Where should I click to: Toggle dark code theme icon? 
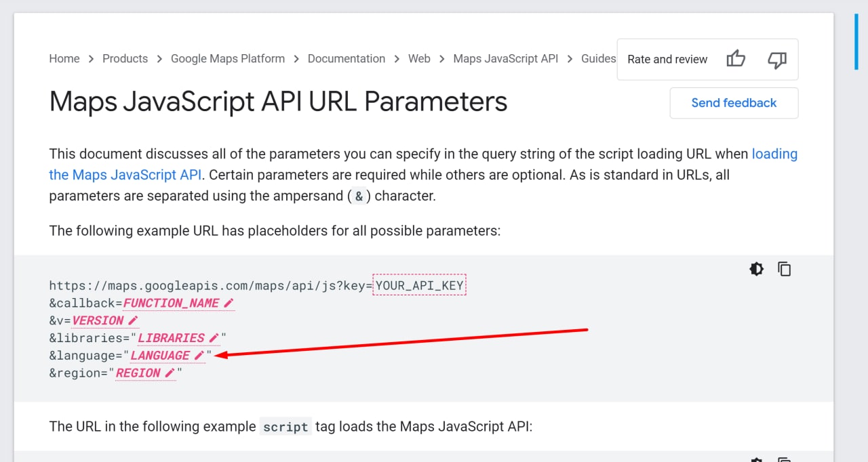click(756, 269)
